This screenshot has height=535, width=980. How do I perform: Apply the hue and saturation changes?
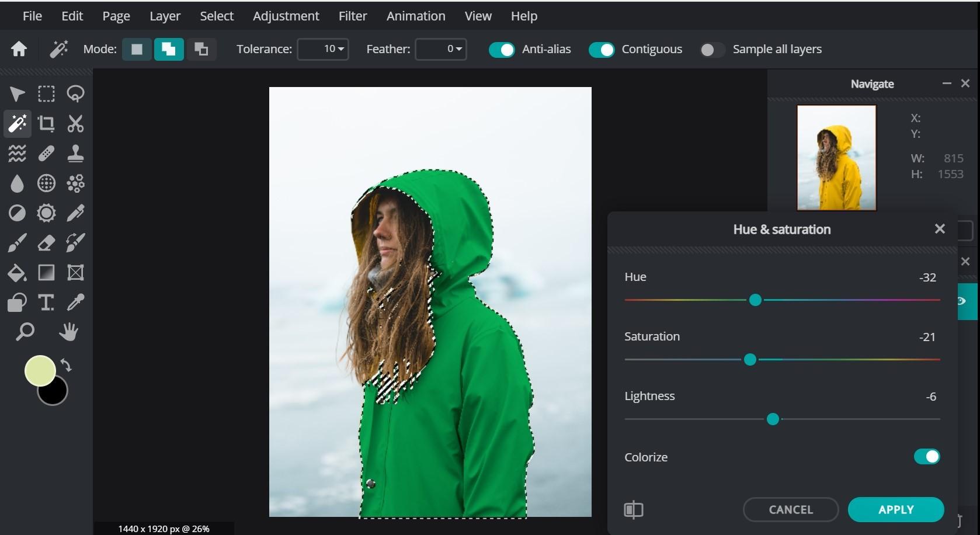[x=896, y=510]
